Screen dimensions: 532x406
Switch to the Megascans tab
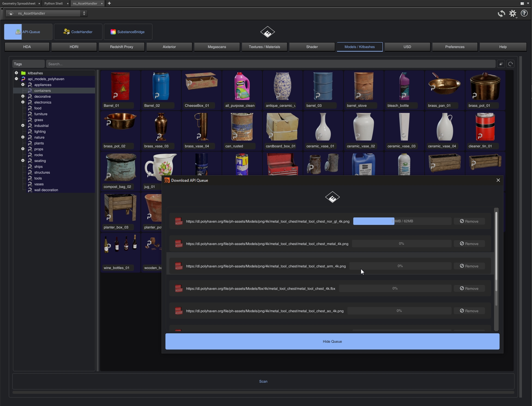(x=217, y=47)
